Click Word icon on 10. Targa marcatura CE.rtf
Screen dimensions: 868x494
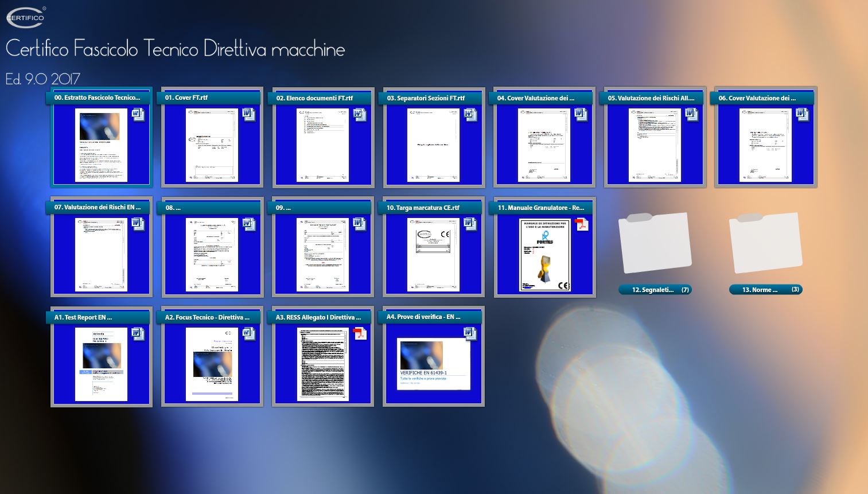click(x=470, y=224)
